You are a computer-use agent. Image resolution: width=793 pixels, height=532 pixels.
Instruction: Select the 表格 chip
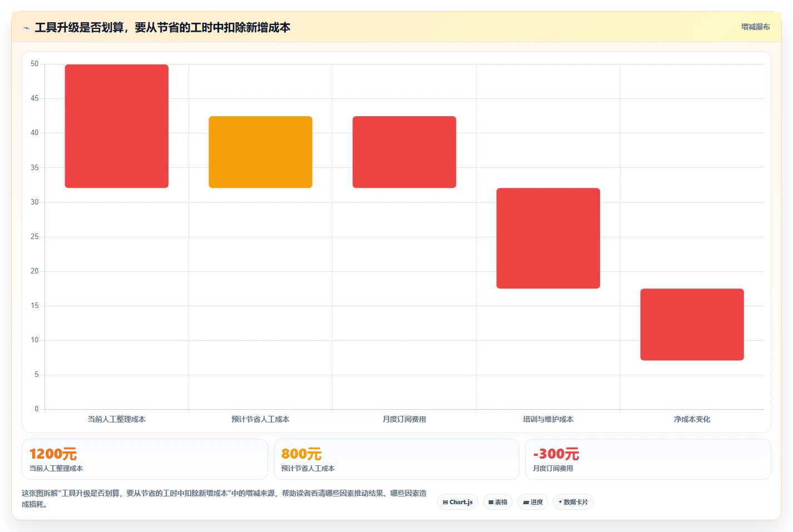[498, 502]
